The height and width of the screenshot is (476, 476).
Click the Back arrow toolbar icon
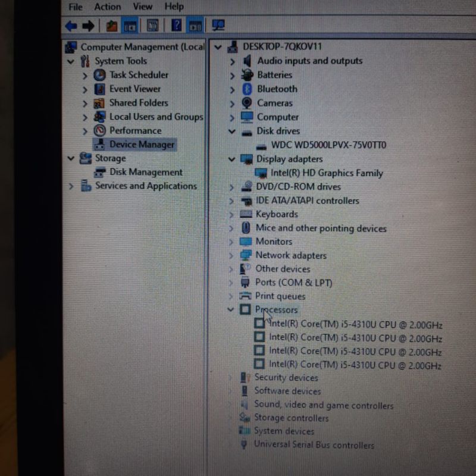pyautogui.click(x=71, y=26)
